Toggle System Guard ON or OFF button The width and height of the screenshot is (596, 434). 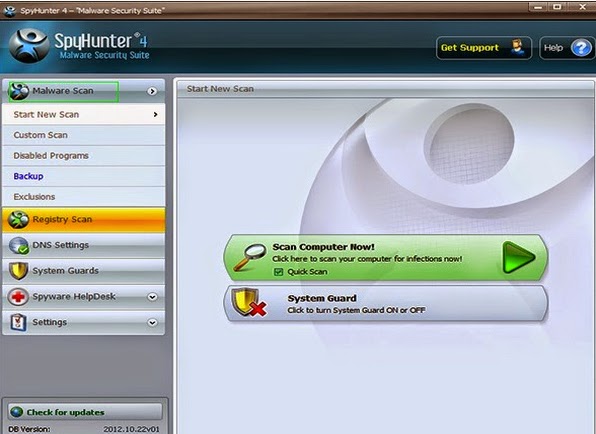coord(386,303)
